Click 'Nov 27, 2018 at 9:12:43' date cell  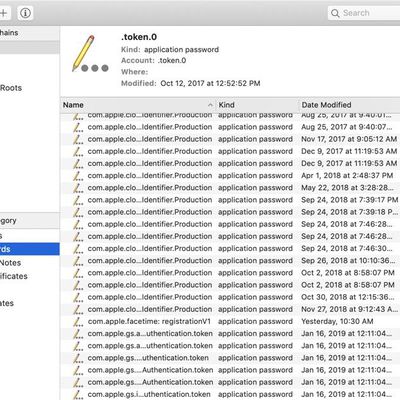coord(350,309)
